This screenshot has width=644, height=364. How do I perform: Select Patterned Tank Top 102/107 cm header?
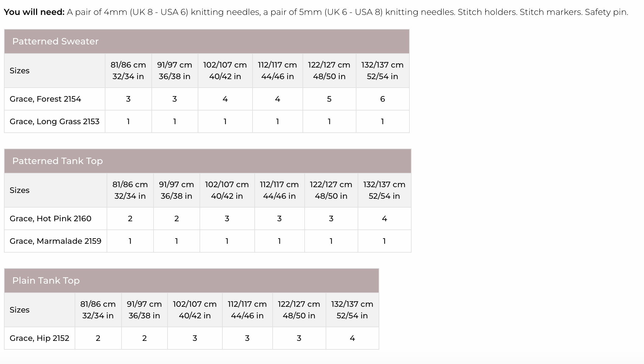point(227,190)
